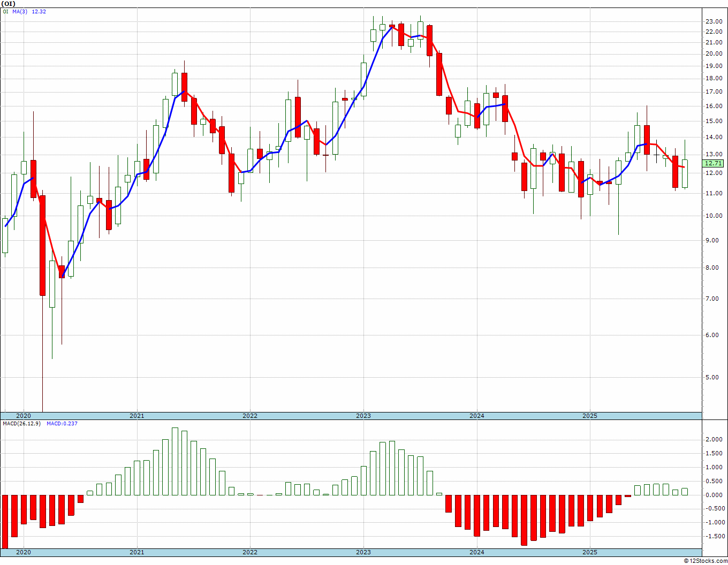728x565 pixels.
Task: Select the 18.00 price axis label
Action: (x=713, y=79)
